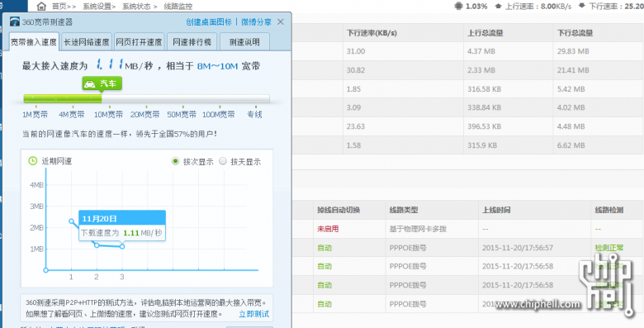Screen dimensions: 644x328
Task: Click the 2015-11-20/17:56:57 timestamp
Action: click(x=518, y=248)
